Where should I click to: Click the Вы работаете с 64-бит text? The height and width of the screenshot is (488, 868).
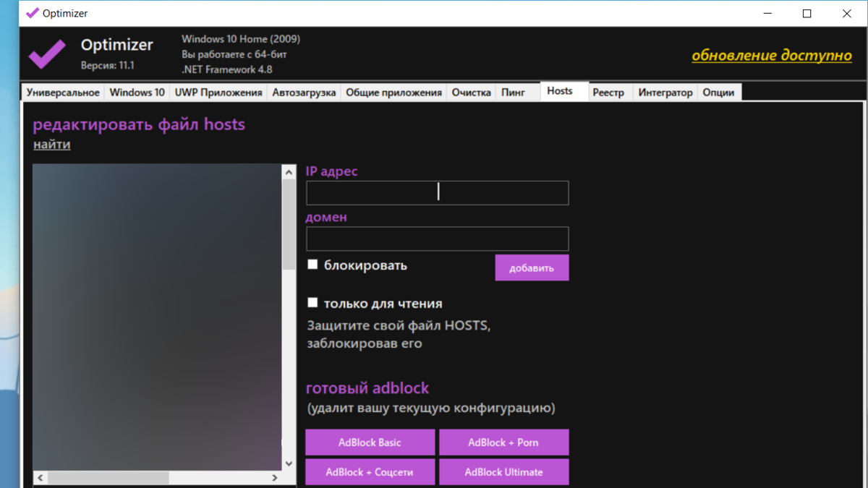(235, 54)
